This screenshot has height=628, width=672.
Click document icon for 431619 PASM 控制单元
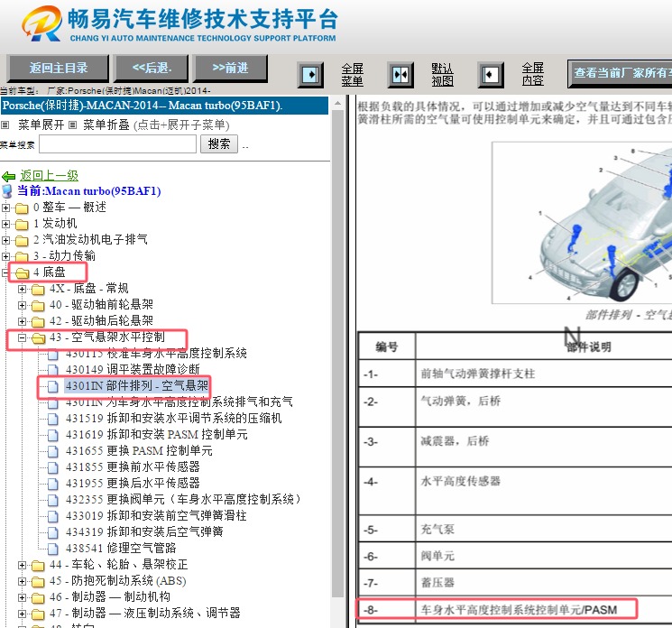53,435
